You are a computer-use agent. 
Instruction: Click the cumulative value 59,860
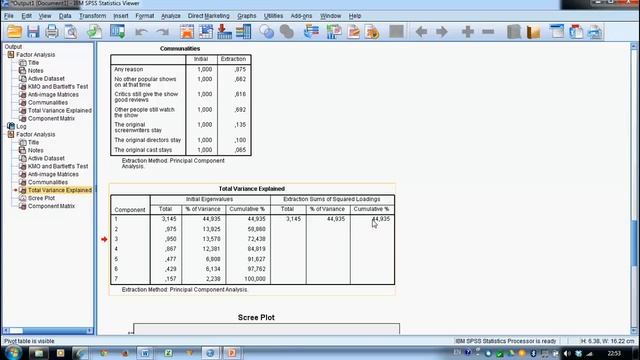tap(256, 229)
